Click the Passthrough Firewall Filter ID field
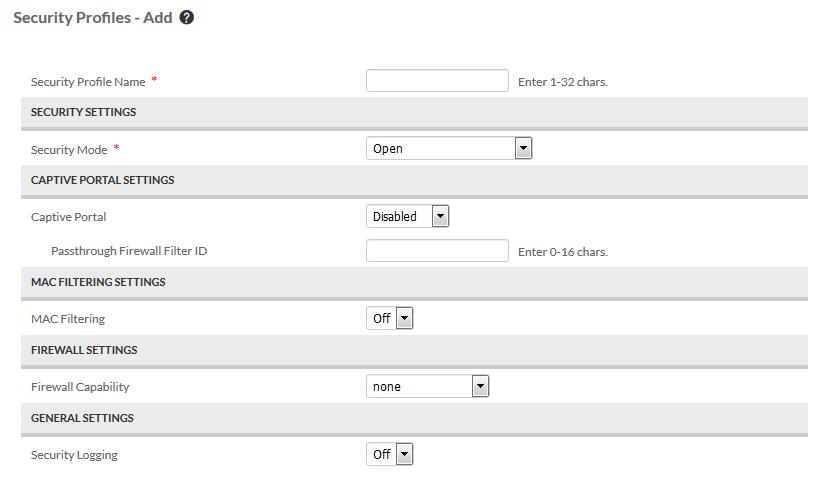This screenshot has height=482, width=837. coord(437,250)
